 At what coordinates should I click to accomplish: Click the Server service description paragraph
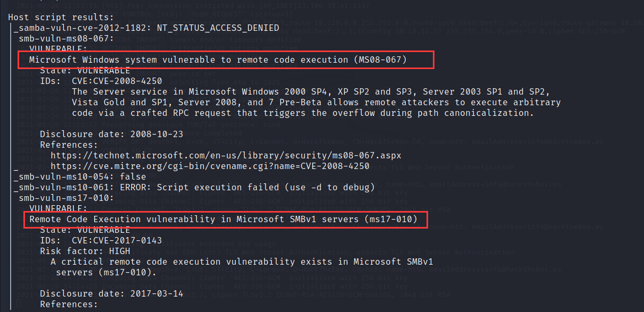tap(316, 102)
